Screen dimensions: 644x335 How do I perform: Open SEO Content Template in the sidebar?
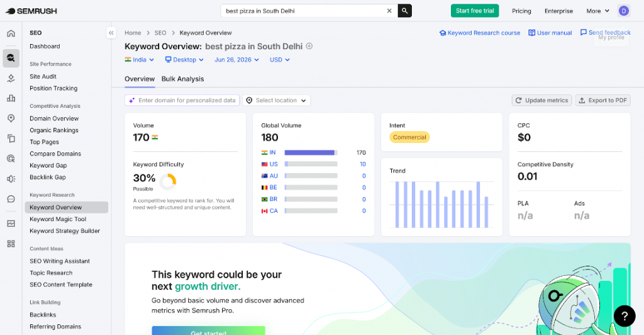pos(61,285)
